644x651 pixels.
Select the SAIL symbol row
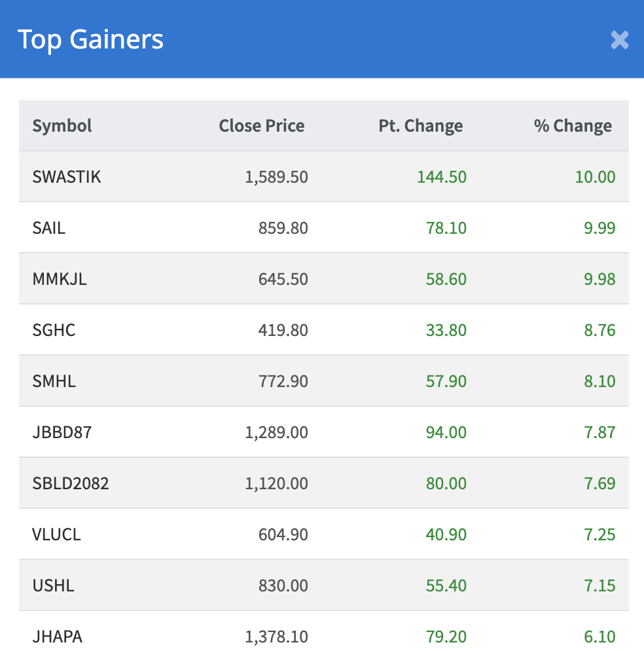pos(49,228)
